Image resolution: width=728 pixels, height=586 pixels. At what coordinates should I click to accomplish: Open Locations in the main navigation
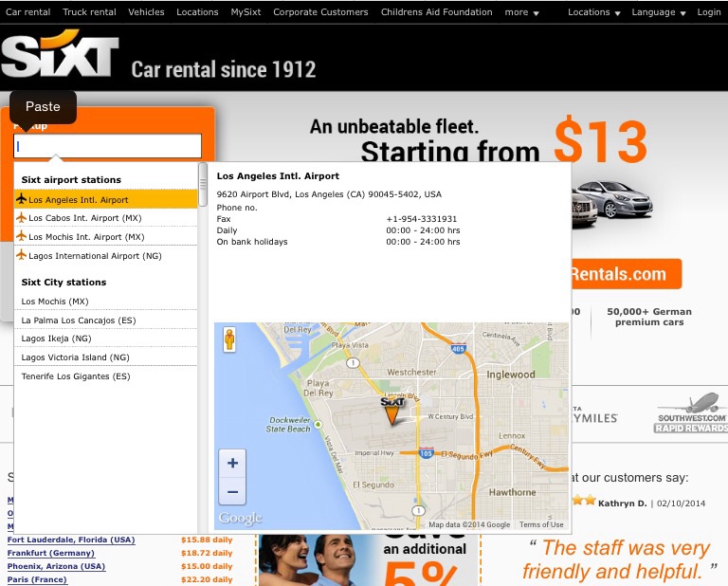point(197,12)
